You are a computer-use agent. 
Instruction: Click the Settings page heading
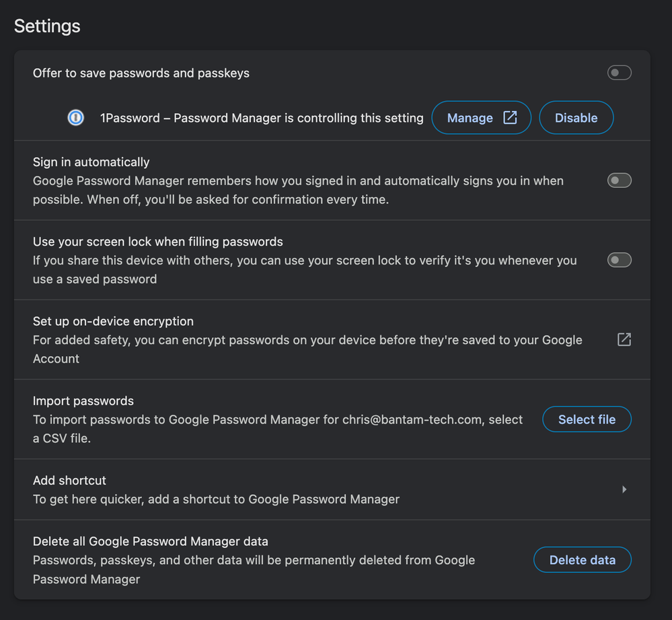47,26
